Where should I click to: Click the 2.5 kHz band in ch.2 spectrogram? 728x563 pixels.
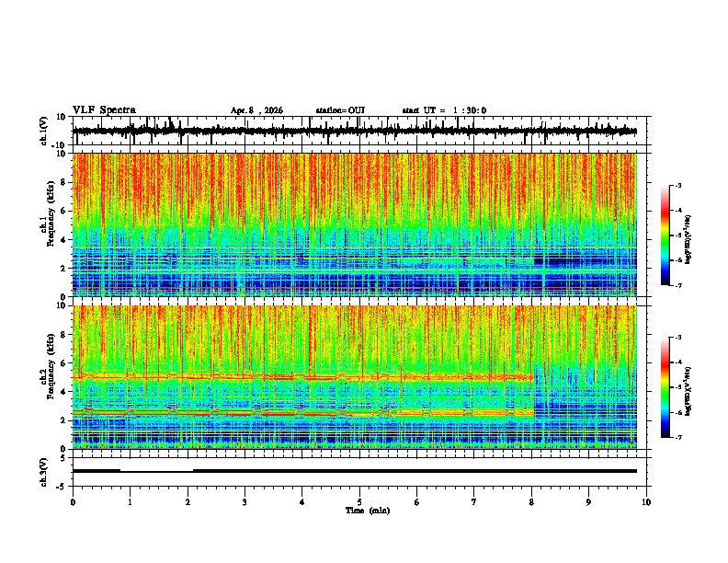302,412
